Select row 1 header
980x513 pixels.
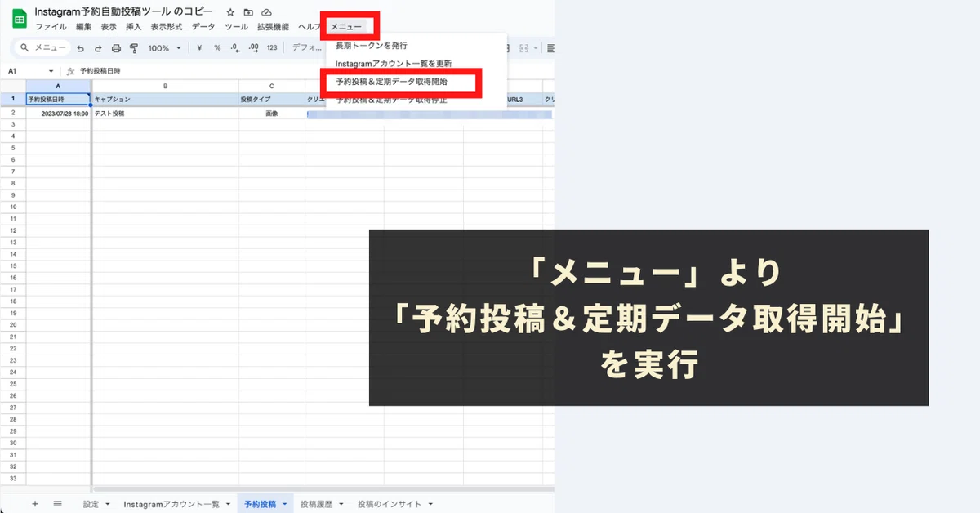click(12, 99)
